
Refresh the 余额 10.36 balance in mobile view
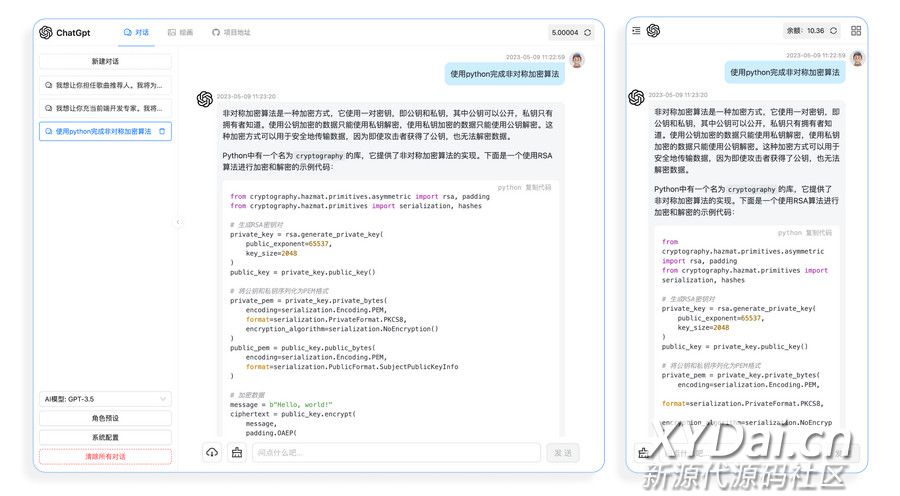point(833,31)
